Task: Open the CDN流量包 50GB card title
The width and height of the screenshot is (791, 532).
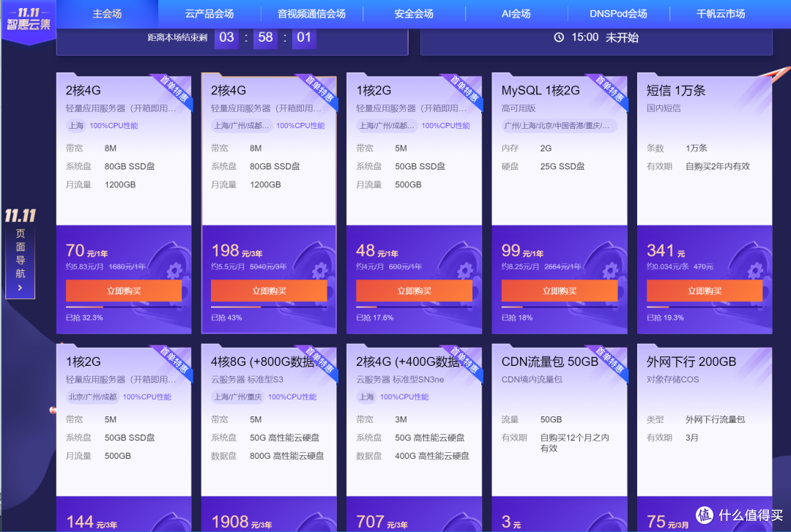Action: [549, 361]
